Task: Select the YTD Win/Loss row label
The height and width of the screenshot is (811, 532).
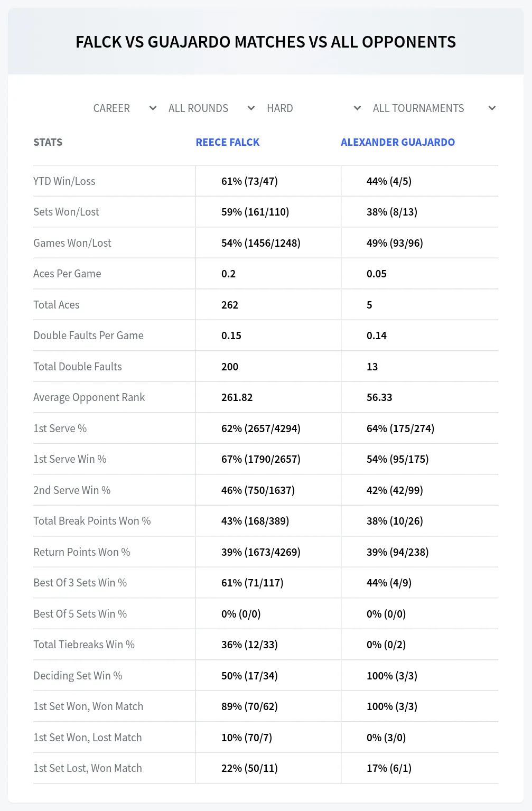Action: click(x=64, y=181)
